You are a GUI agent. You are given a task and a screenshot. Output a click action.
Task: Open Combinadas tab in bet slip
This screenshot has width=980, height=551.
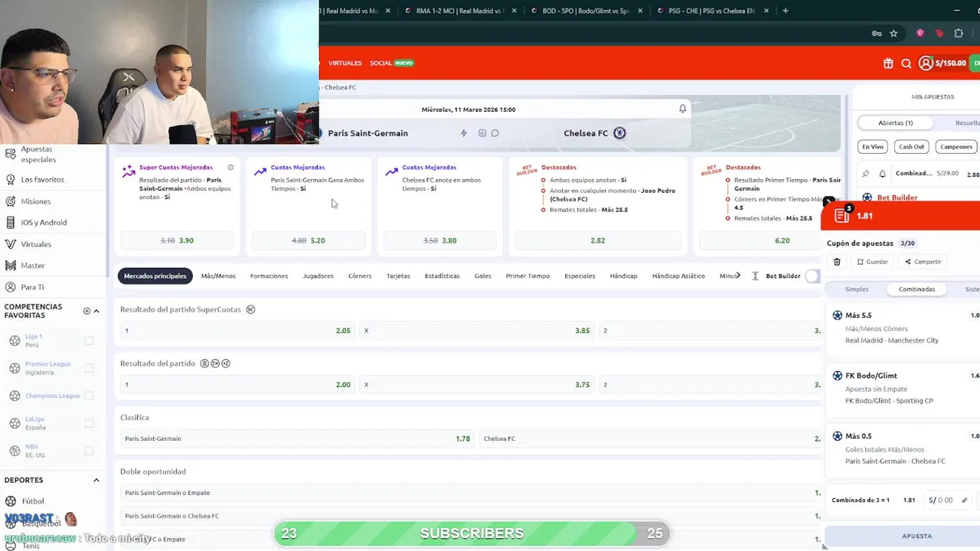916,289
